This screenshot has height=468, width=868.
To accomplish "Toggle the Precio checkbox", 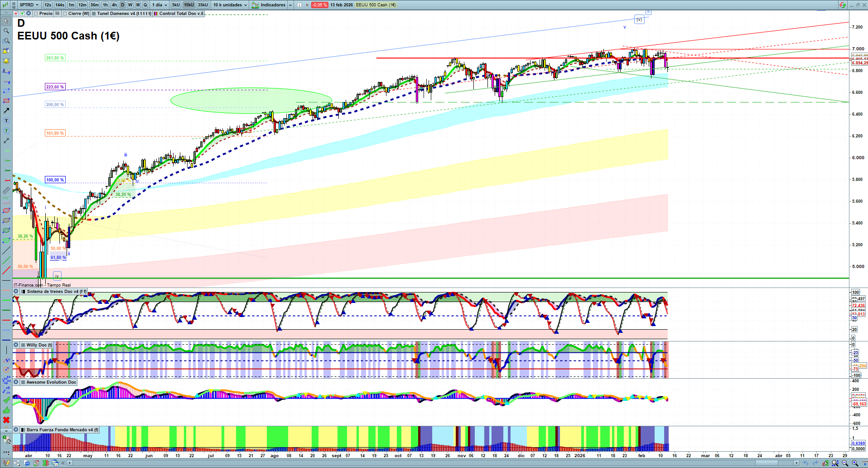I will [x=36, y=14].
